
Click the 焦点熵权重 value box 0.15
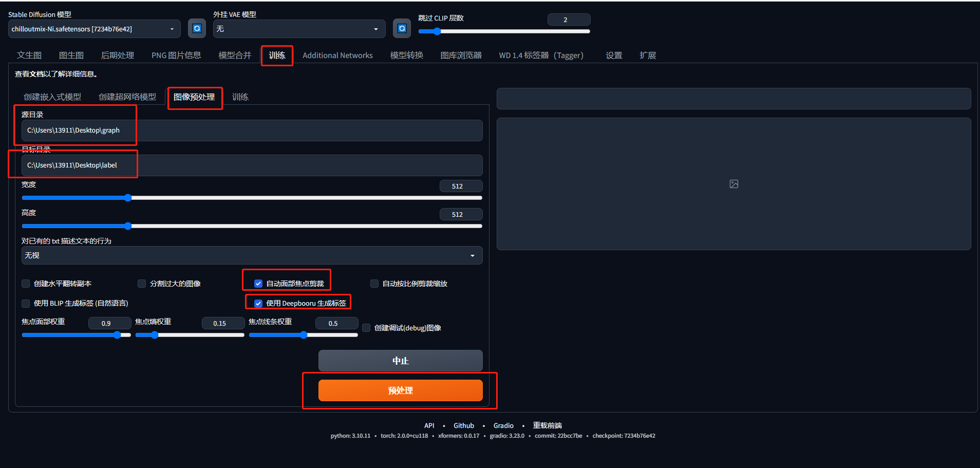point(223,323)
